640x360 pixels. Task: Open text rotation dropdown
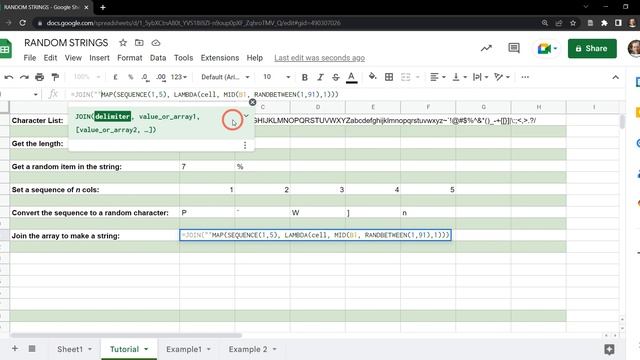click(x=502, y=77)
